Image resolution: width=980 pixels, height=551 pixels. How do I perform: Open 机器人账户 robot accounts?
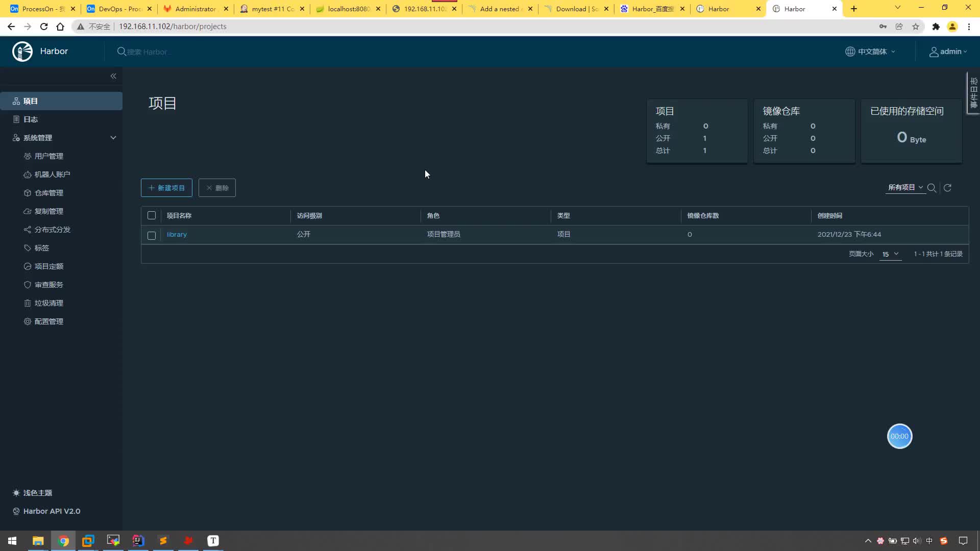click(x=52, y=174)
